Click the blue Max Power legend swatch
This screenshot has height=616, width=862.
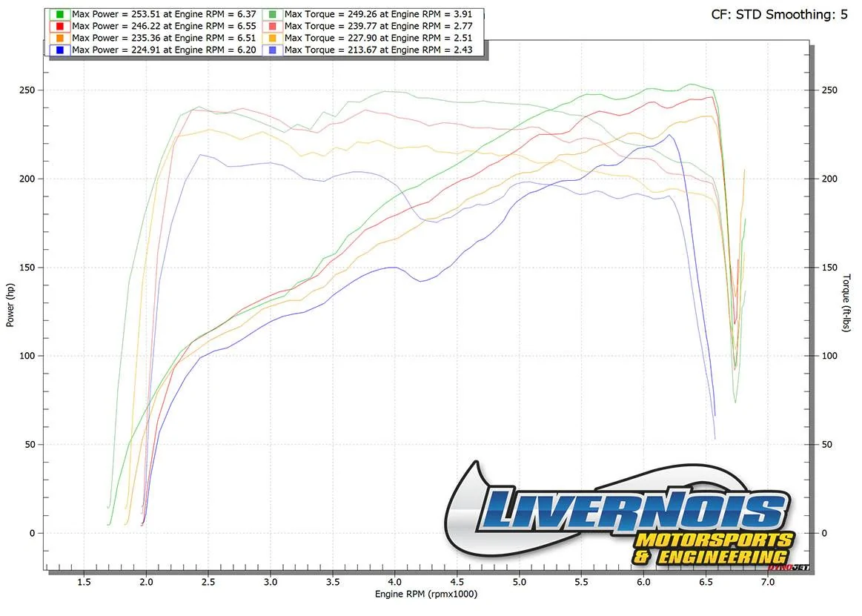pos(59,50)
